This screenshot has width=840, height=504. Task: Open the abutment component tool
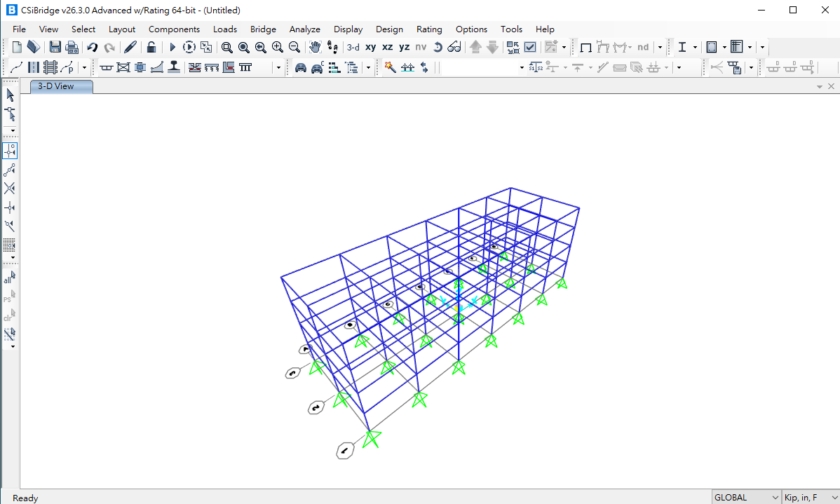coord(229,67)
